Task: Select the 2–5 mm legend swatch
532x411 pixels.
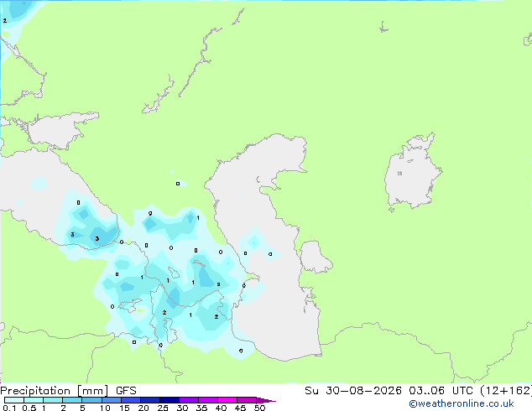Action: (72, 400)
